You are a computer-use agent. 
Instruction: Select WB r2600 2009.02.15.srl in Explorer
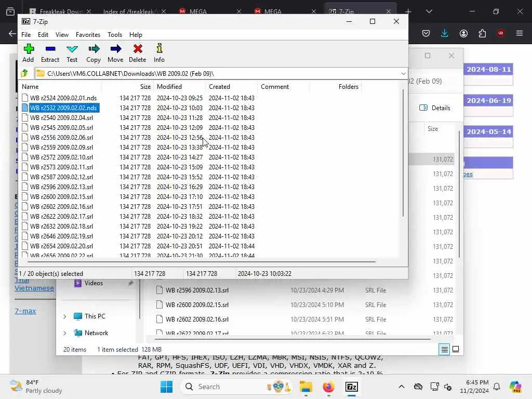197,304
